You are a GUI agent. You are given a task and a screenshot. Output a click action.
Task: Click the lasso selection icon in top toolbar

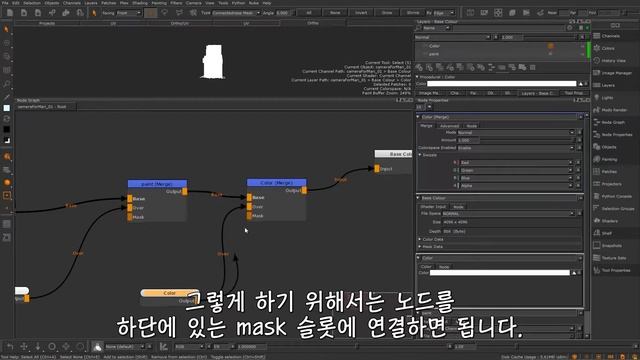point(164,13)
